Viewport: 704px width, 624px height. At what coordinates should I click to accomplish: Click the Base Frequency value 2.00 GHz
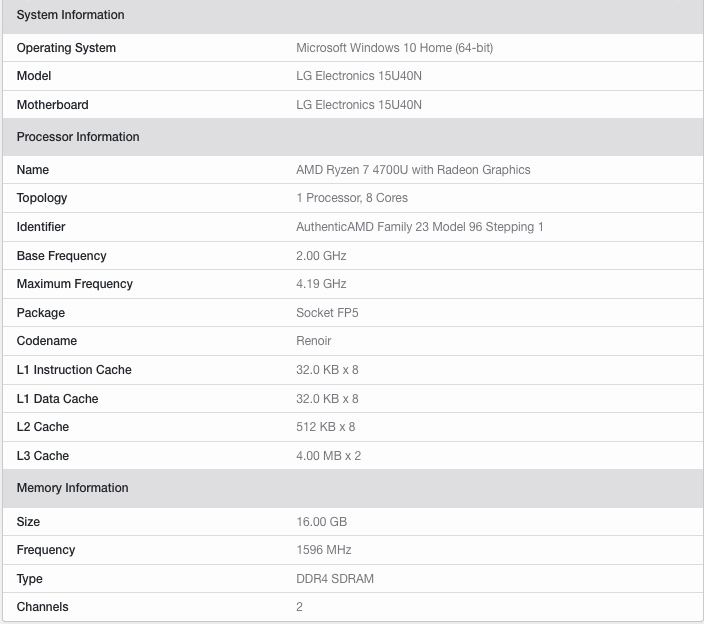pos(321,256)
